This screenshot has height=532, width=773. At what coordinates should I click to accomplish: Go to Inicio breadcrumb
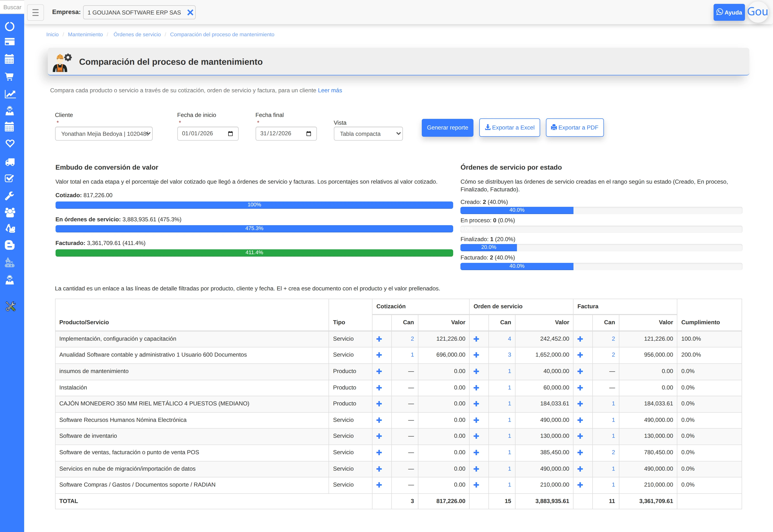click(x=52, y=34)
